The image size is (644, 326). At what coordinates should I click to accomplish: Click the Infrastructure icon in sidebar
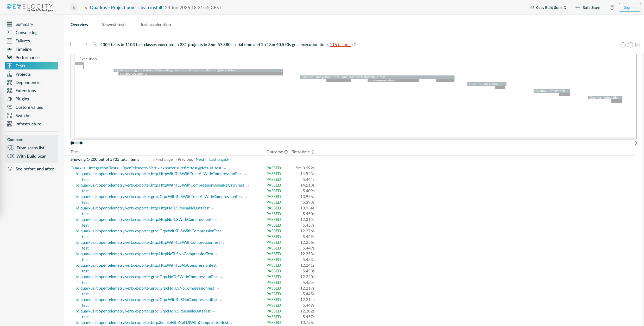(10, 124)
